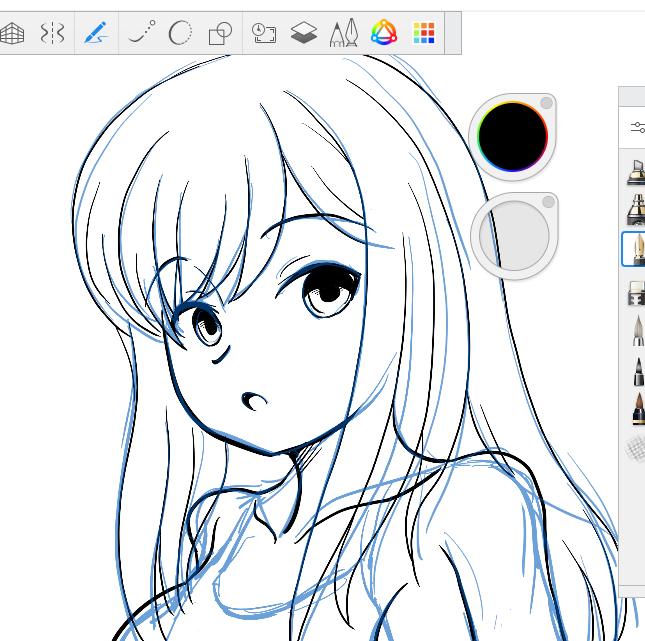Image resolution: width=645 pixels, height=641 pixels.
Task: Select the second dark marker brush
Action: point(636,209)
